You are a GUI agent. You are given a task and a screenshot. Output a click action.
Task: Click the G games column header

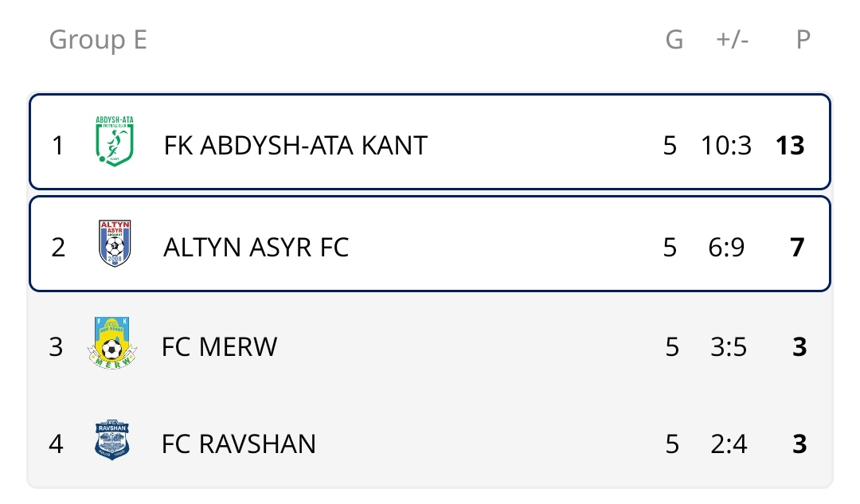pyautogui.click(x=674, y=40)
